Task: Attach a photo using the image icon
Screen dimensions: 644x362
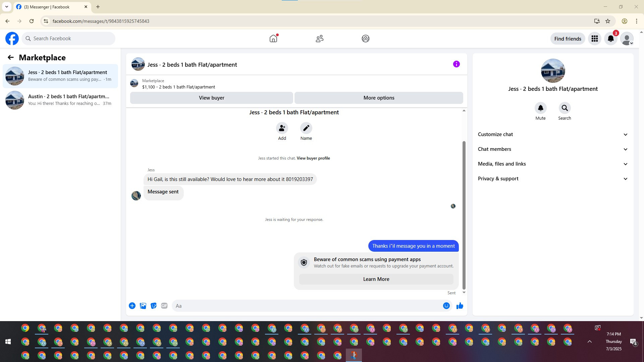Action: tap(143, 306)
